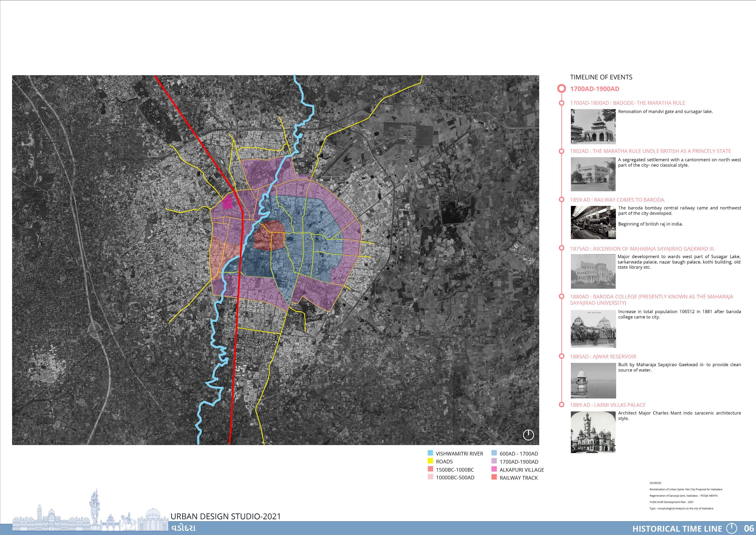The image size is (756, 535).
Task: Click the Baroda College domes photo thumbnail
Action: [x=593, y=329]
